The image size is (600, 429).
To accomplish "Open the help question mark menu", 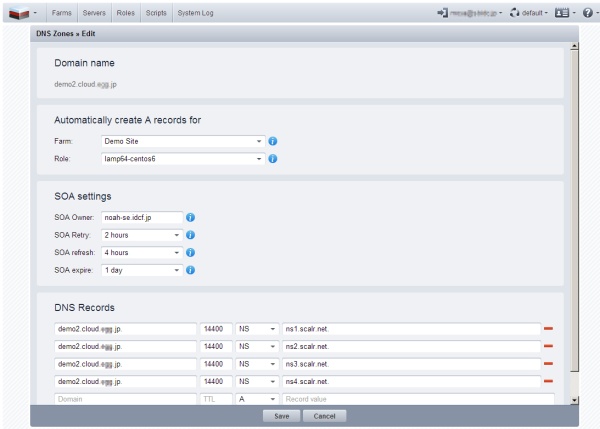I will tap(587, 12).
